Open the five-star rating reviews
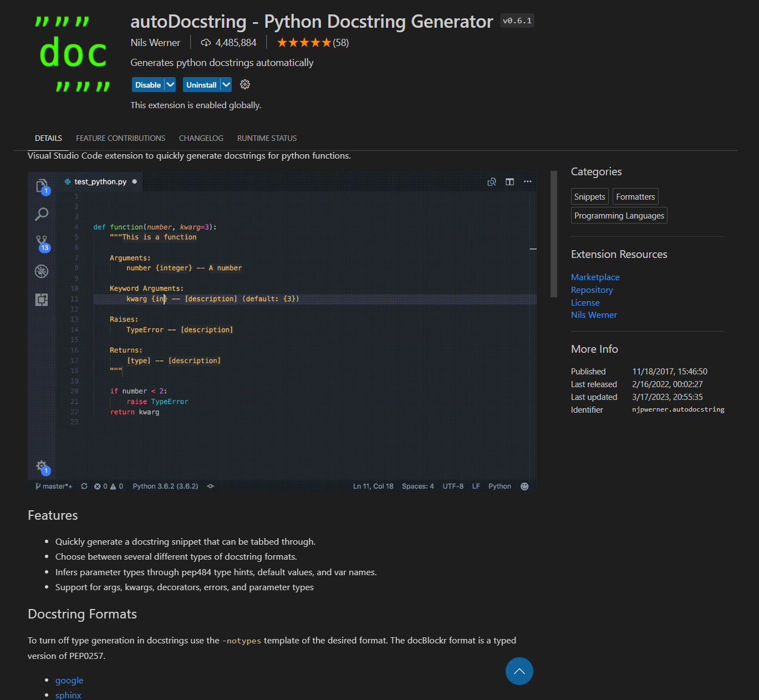The height and width of the screenshot is (700, 759). 304,43
